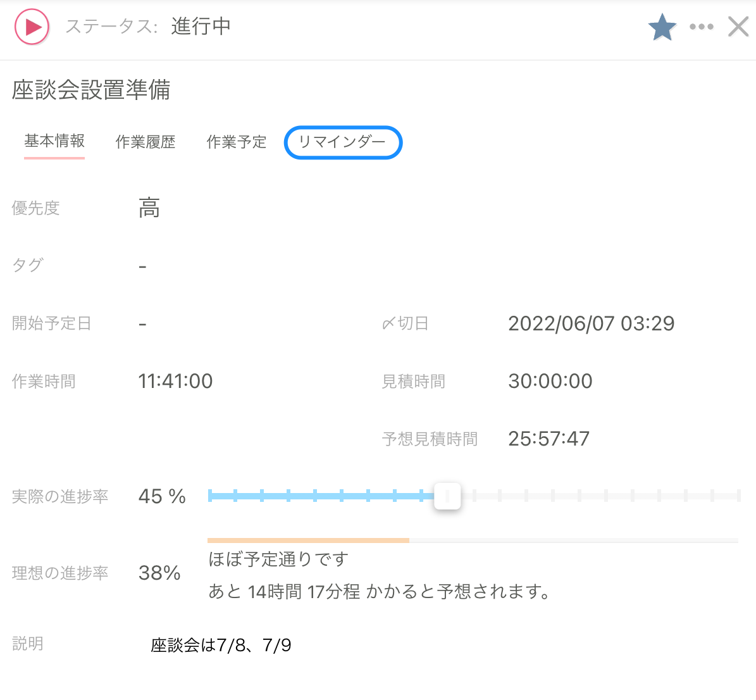Edit description text 座談会は7/8、7/9
This screenshot has width=756, height=700.
221,645
